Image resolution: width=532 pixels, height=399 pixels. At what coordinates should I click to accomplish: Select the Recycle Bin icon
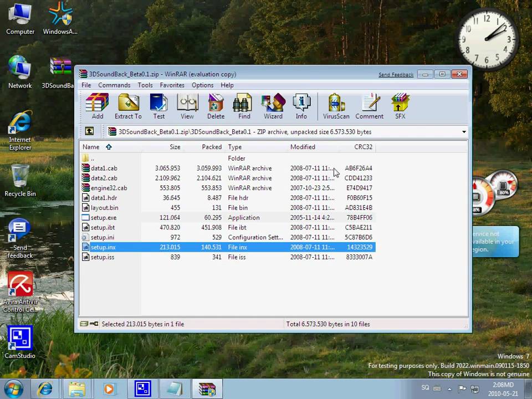[x=20, y=181]
